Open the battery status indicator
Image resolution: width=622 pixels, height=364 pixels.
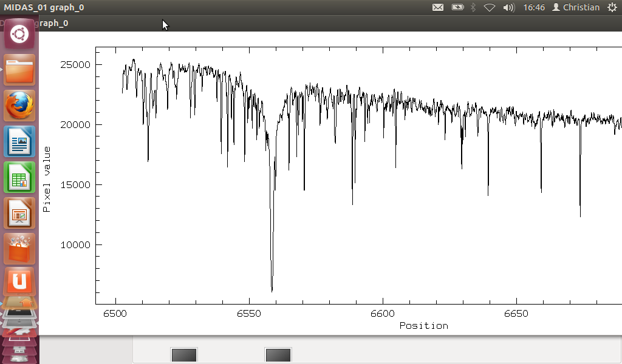point(457,7)
